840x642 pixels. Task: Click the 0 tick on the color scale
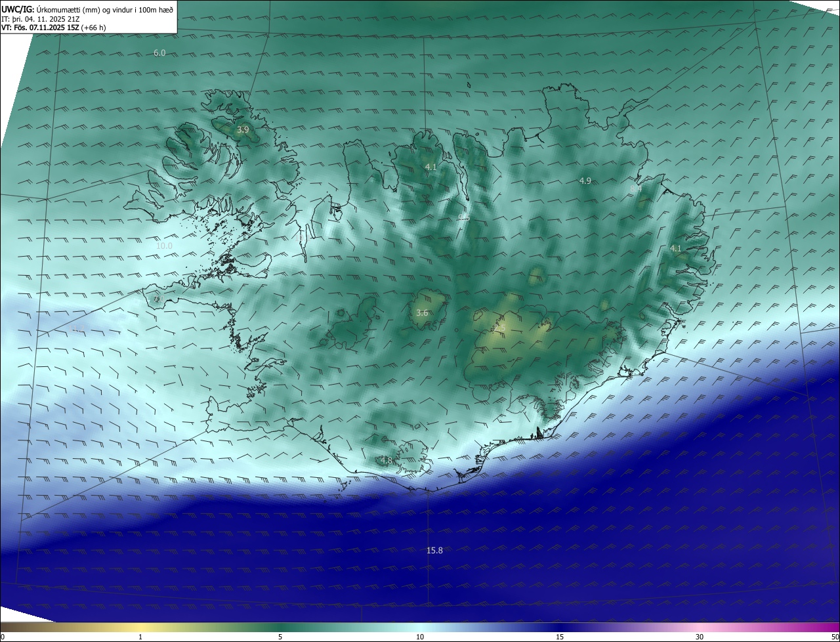pos(3,637)
